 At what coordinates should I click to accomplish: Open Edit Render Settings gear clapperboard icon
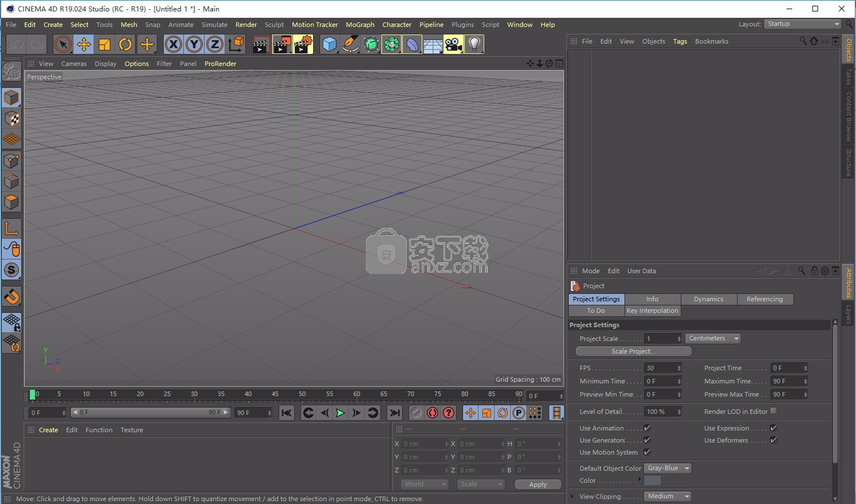pyautogui.click(x=303, y=44)
